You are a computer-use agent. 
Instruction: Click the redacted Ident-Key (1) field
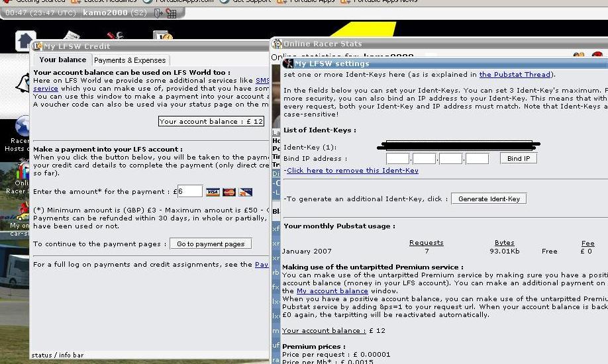pyautogui.click(x=459, y=146)
